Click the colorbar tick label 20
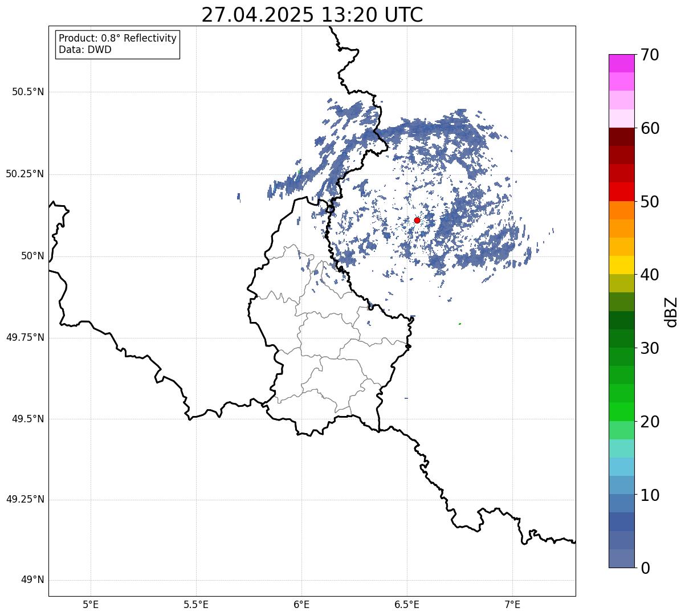The width and height of the screenshot is (685, 616). pos(650,422)
